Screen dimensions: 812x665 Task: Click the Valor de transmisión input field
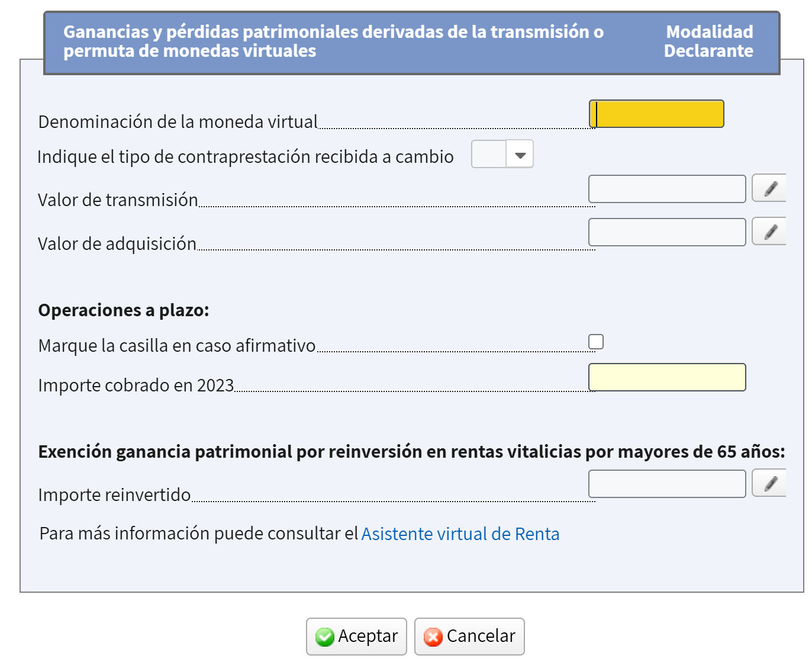pyautogui.click(x=667, y=189)
